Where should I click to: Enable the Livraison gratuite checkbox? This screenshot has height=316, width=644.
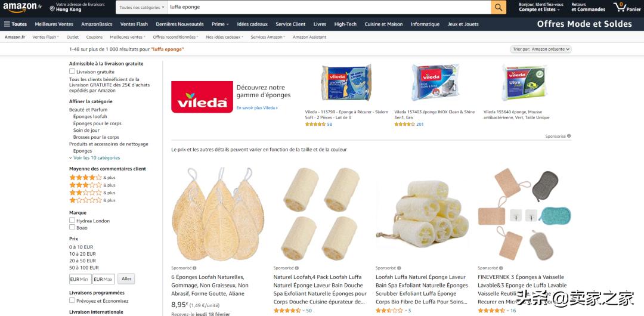[x=72, y=72]
